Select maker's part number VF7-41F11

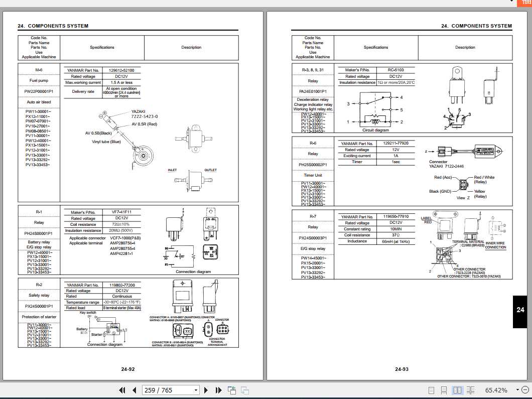coord(121,212)
